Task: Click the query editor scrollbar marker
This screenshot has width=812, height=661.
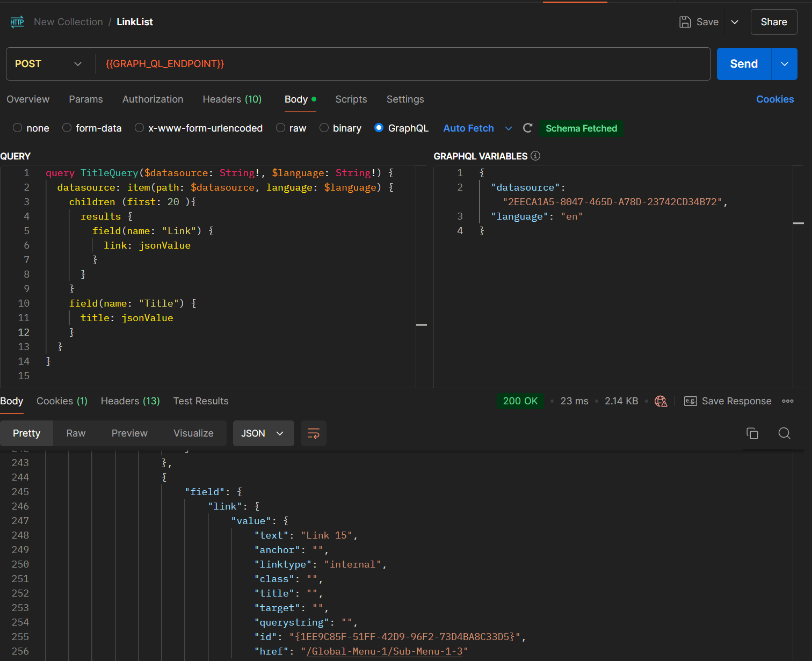Action: pyautogui.click(x=422, y=325)
